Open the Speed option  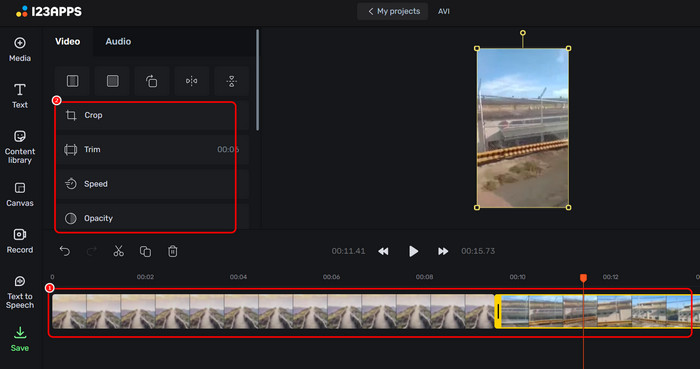(x=152, y=184)
